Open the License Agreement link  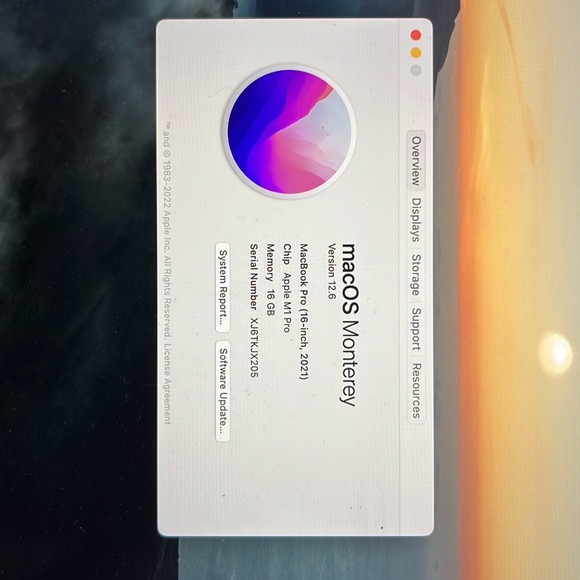(x=168, y=384)
